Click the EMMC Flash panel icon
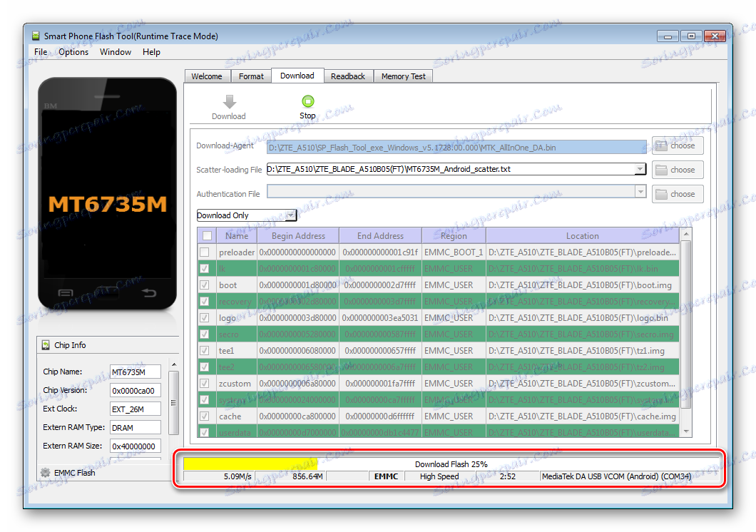756x532 pixels. 44,472
